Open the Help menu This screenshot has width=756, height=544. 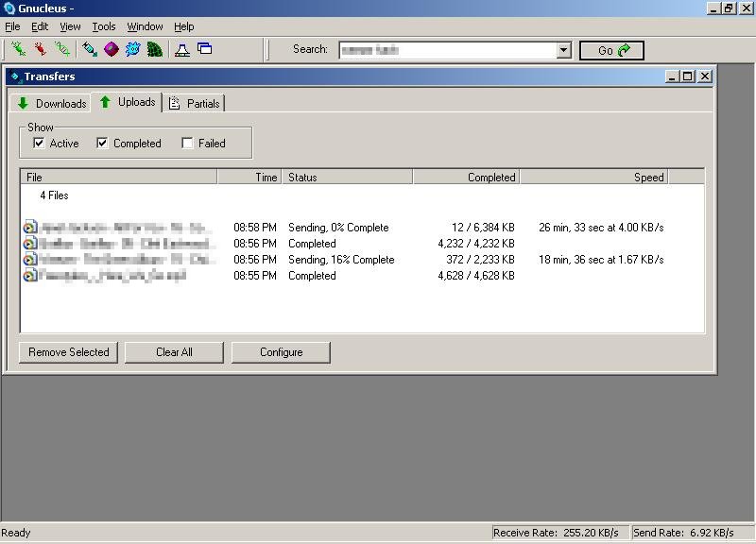[183, 26]
